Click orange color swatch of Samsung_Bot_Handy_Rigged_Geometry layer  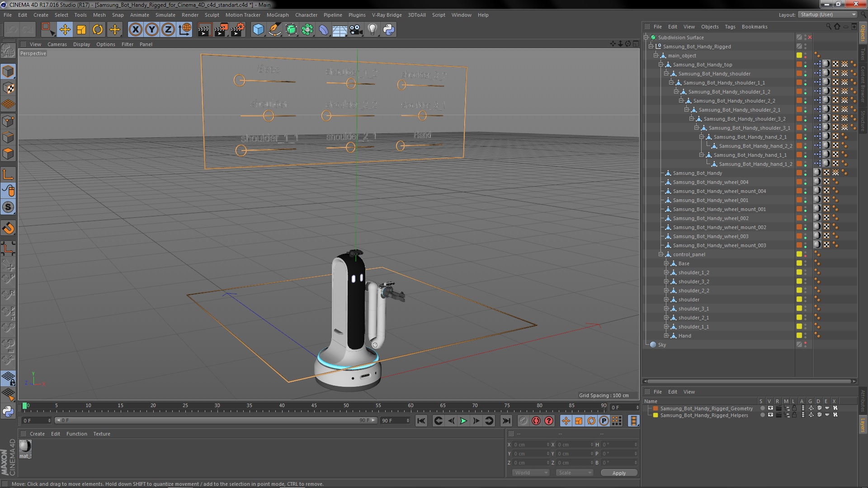pyautogui.click(x=656, y=408)
